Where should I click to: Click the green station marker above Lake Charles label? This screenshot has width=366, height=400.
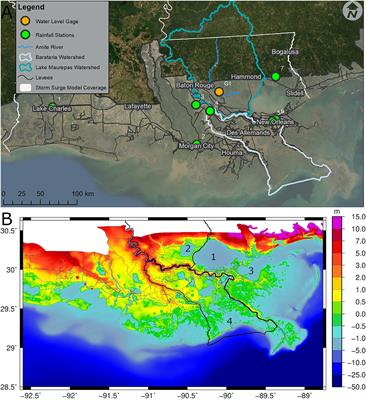tap(52, 105)
